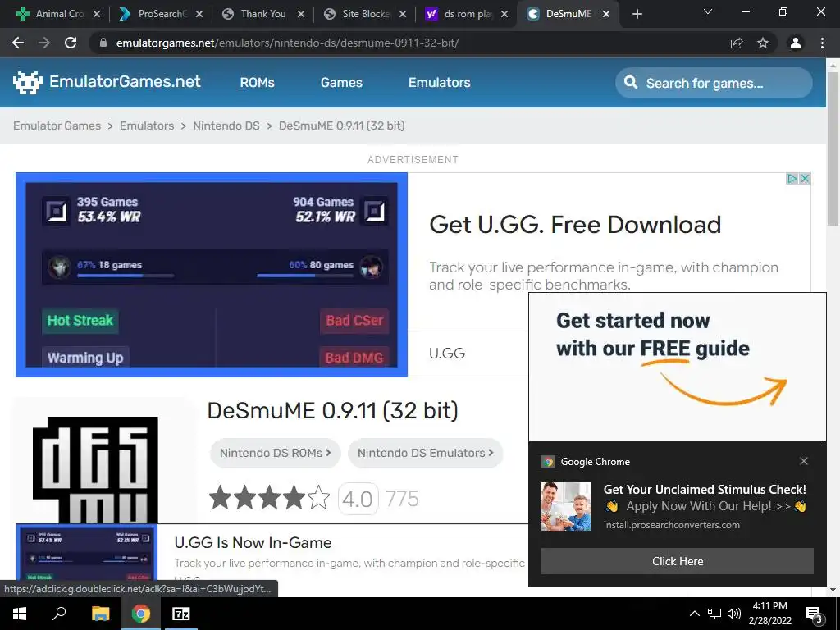Open Nintendo DS Emulators button
This screenshot has height=630, width=840.
pos(426,453)
